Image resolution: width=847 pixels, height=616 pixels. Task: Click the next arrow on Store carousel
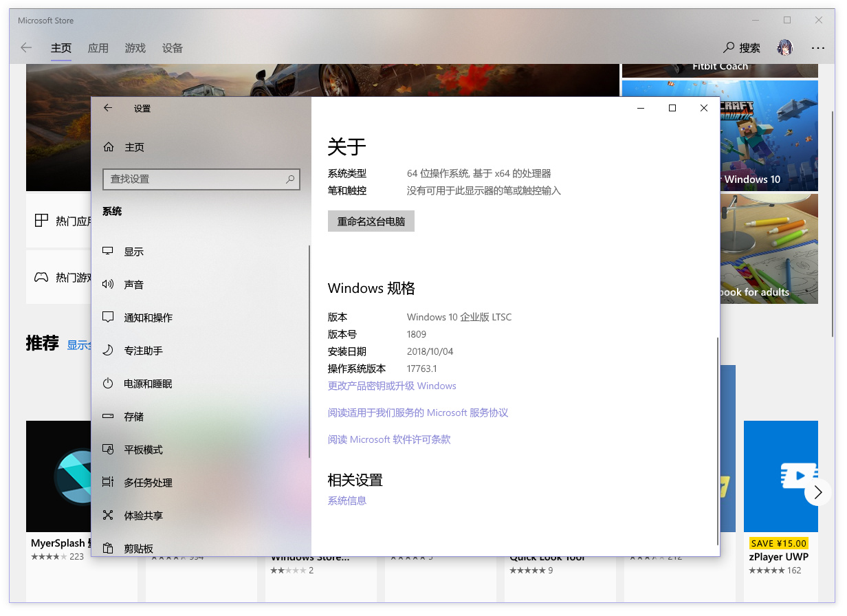(817, 492)
